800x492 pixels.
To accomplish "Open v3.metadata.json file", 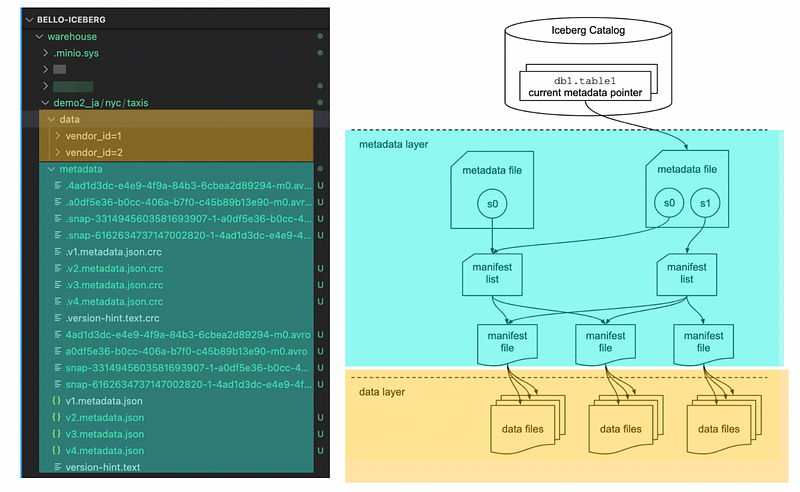I will 104,434.
